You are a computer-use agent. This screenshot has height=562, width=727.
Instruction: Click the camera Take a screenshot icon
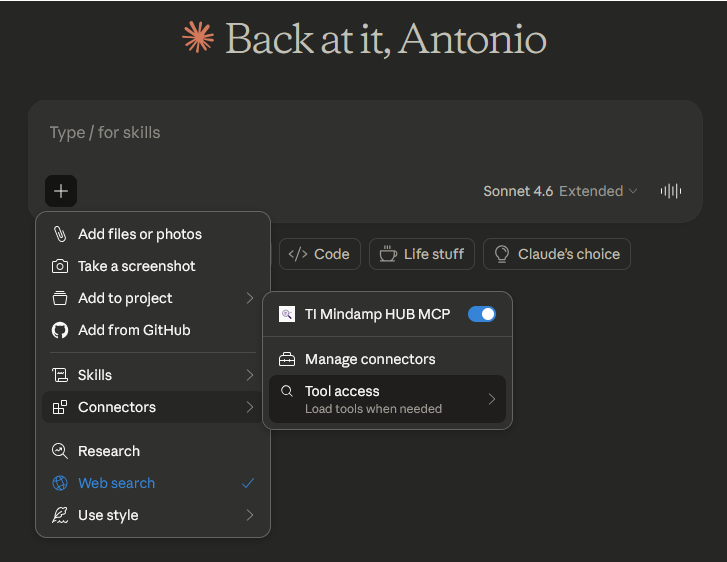point(60,266)
